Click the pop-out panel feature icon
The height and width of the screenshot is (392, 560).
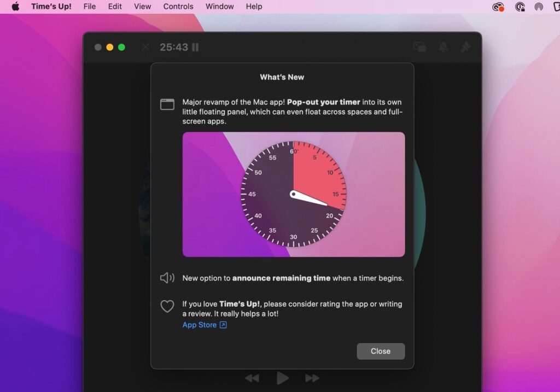pyautogui.click(x=167, y=104)
